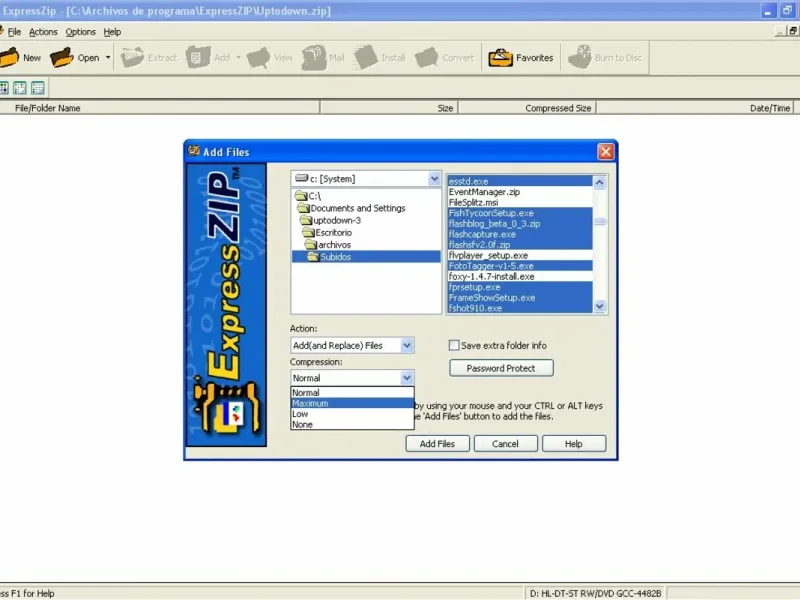Select flashsfv2.0f.zip file
This screenshot has height=600, width=800.
[x=520, y=245]
